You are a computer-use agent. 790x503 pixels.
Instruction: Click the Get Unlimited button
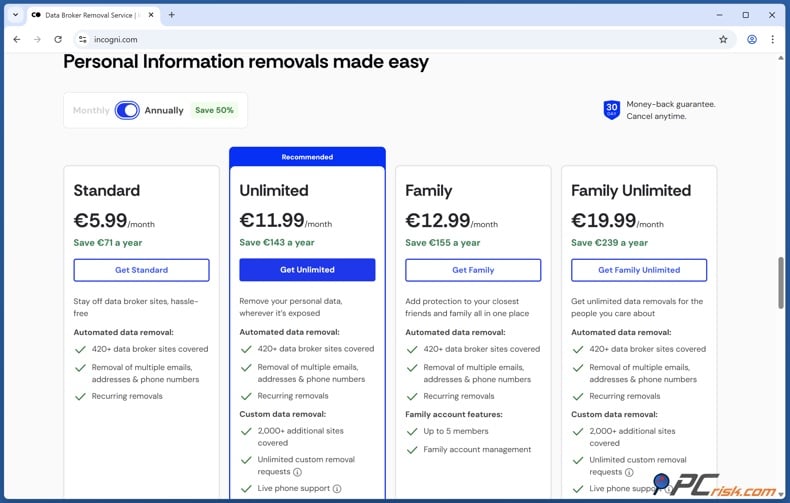point(307,270)
